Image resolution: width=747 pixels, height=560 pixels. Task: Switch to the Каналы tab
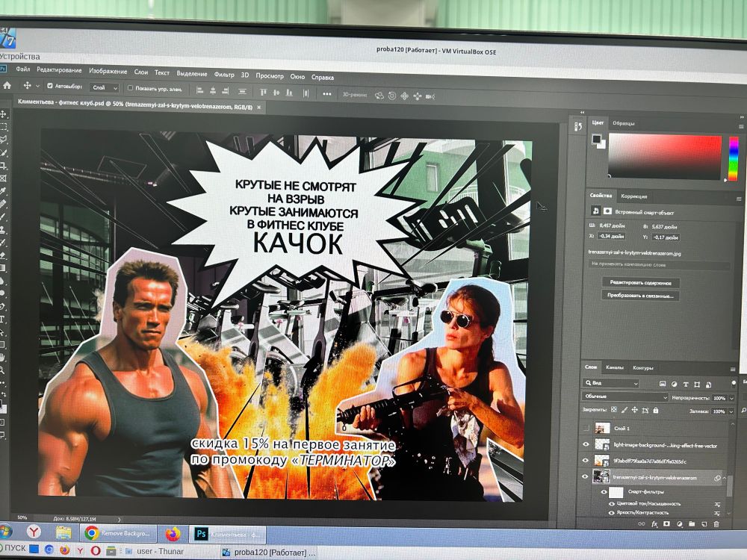(x=615, y=367)
